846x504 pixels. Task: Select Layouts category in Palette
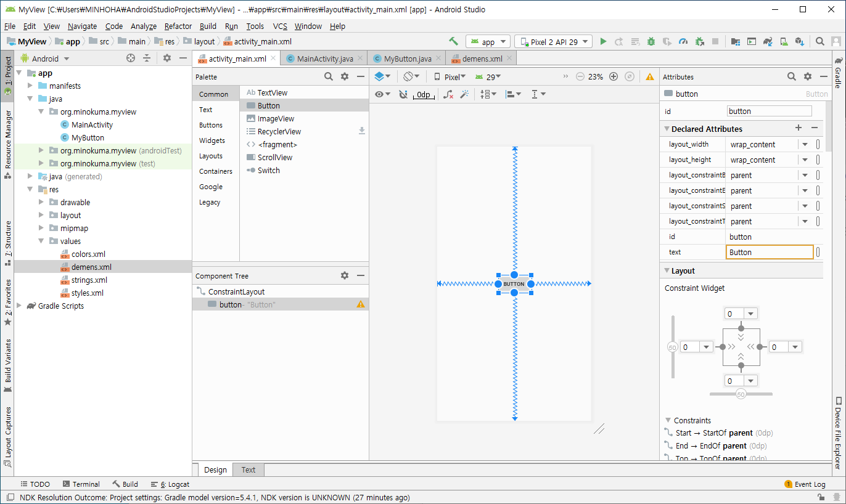(x=211, y=156)
